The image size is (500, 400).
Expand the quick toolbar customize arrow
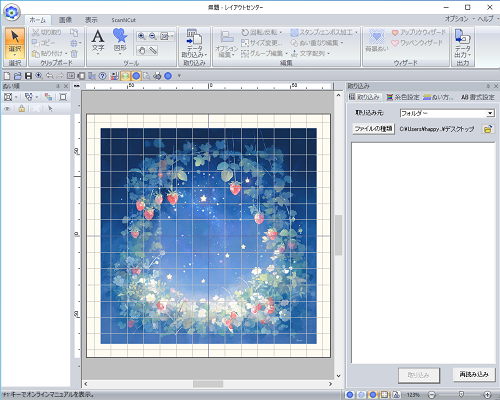point(179,76)
